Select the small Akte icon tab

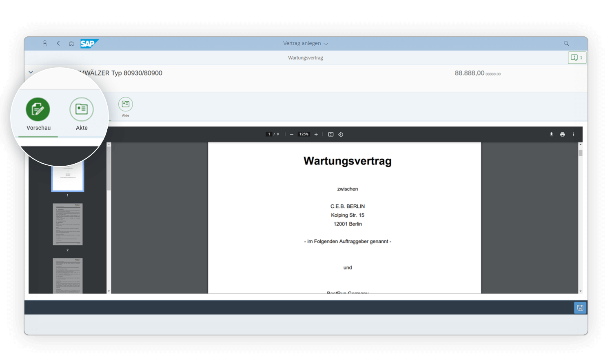(126, 107)
